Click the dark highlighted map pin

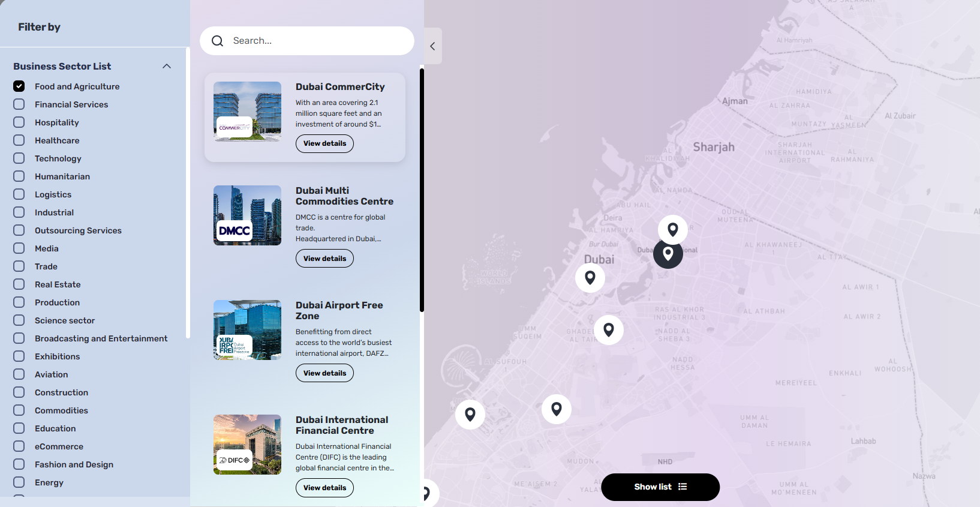coord(668,253)
